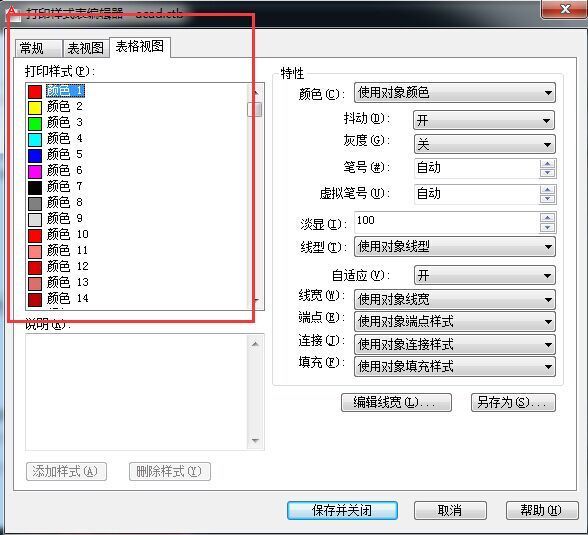Expand the 线型(T) linetype dropdown
This screenshot has height=535, width=588.
(454, 247)
